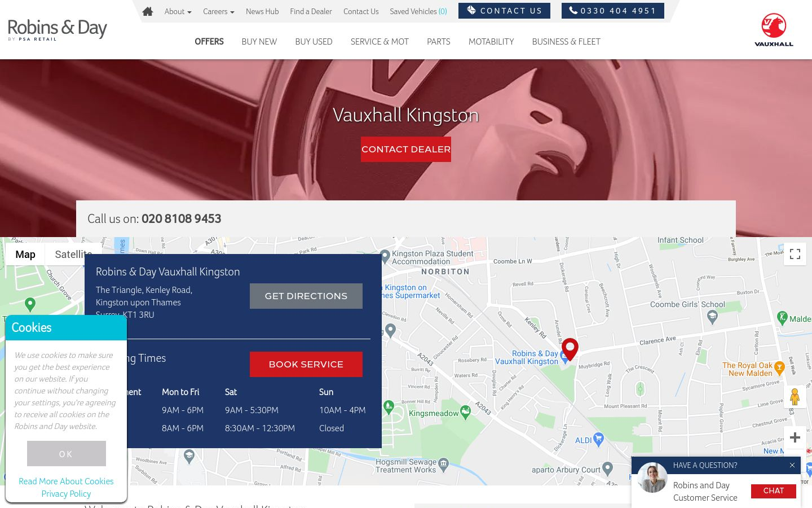Call using the 0330 404 4951 button
Image resolution: width=812 pixels, height=508 pixels.
613,11
